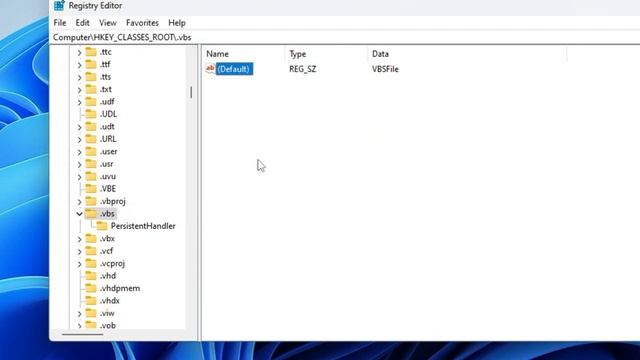Click the Type column header
Screen dimensions: 640x360
327,54
